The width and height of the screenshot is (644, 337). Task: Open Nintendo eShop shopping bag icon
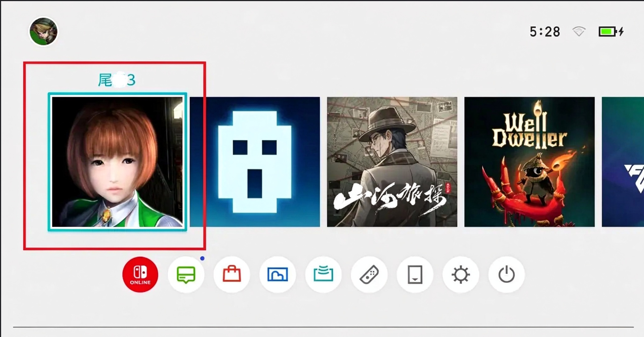[x=232, y=274]
